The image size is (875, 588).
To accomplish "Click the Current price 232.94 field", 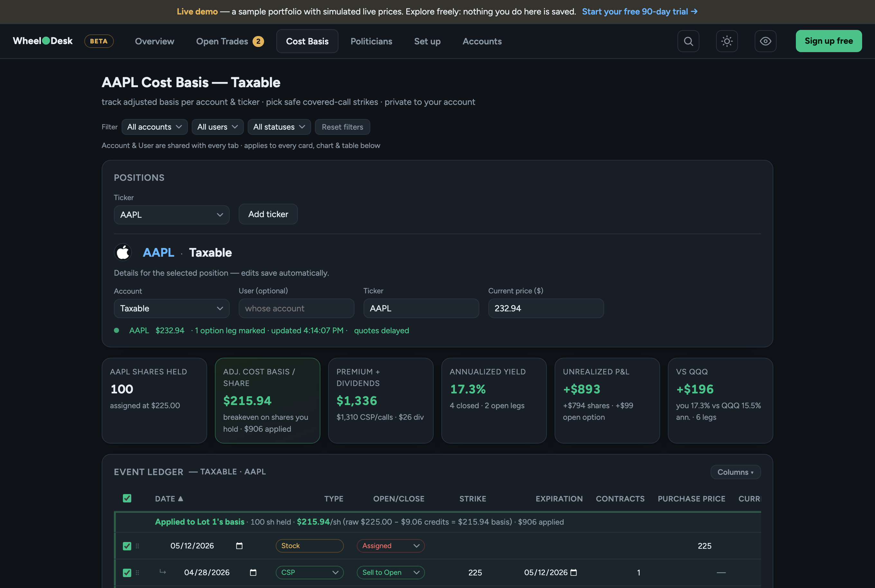I will 546,308.
